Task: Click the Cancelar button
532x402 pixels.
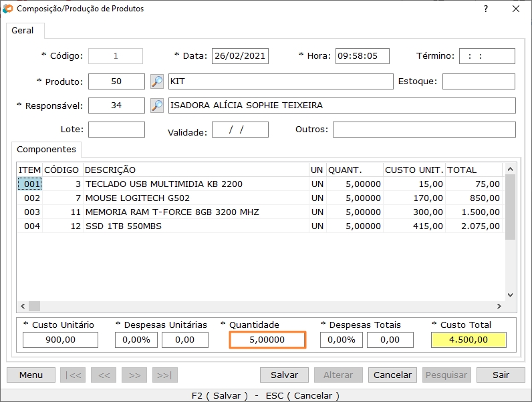Action: point(392,375)
